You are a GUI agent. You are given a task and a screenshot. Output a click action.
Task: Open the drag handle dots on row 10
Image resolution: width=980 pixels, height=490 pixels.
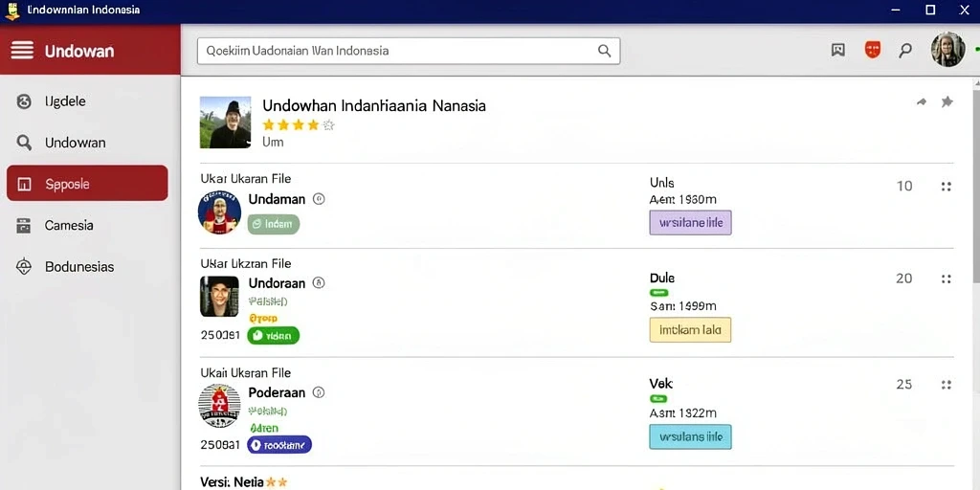pyautogui.click(x=946, y=187)
